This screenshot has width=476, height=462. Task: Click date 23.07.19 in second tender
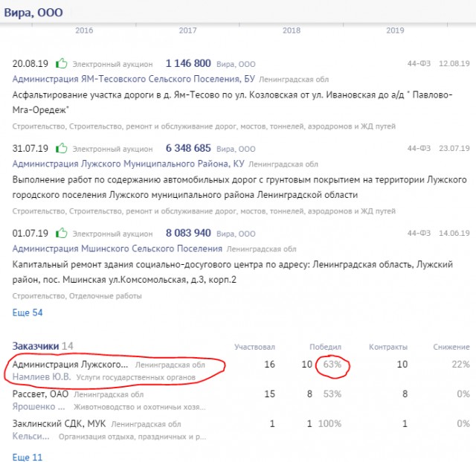[454, 148]
